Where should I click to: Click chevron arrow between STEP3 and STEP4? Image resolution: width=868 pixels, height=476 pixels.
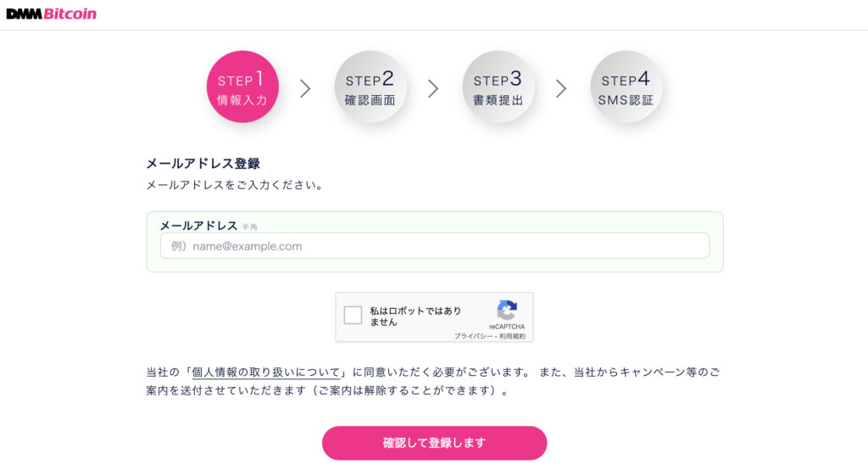coord(561,88)
